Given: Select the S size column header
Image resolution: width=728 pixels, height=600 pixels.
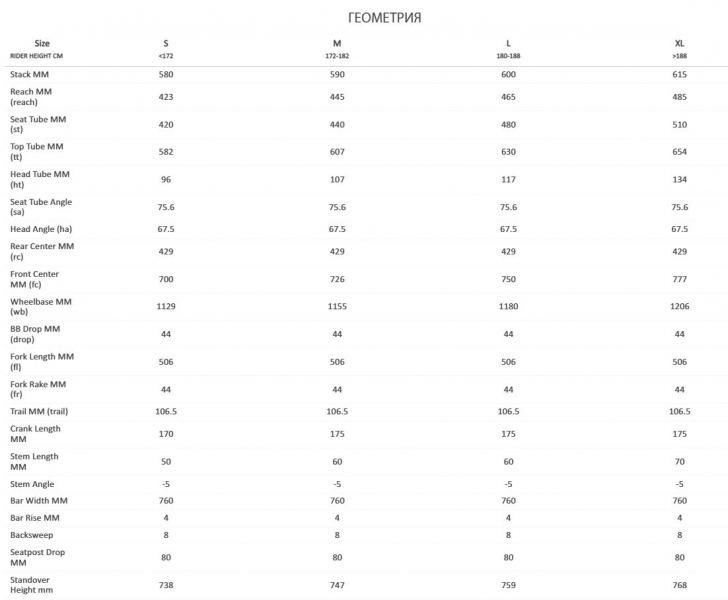Looking at the screenshot, I should pos(166,43).
